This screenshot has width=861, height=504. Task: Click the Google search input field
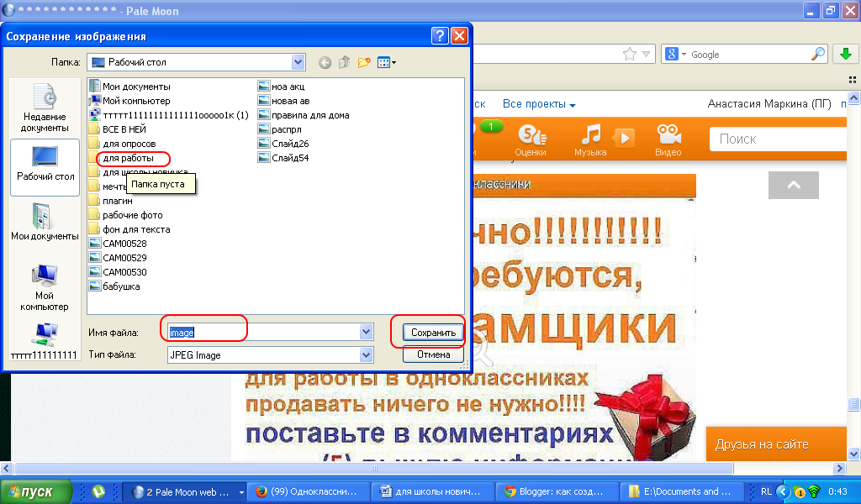[749, 55]
